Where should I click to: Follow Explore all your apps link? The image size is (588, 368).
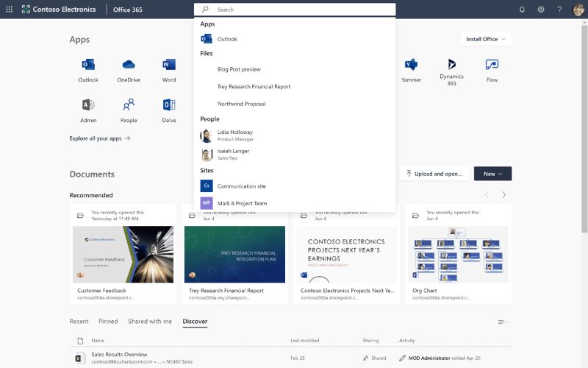(x=100, y=138)
